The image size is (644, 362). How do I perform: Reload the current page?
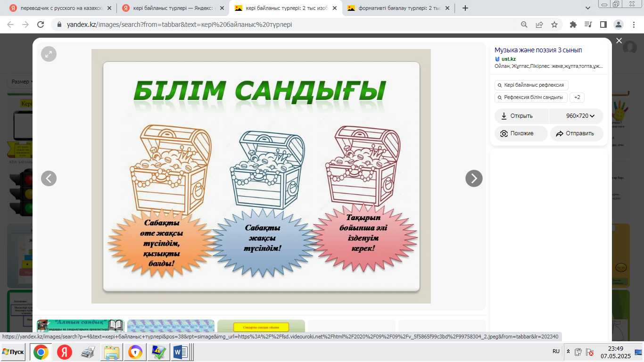point(41,25)
